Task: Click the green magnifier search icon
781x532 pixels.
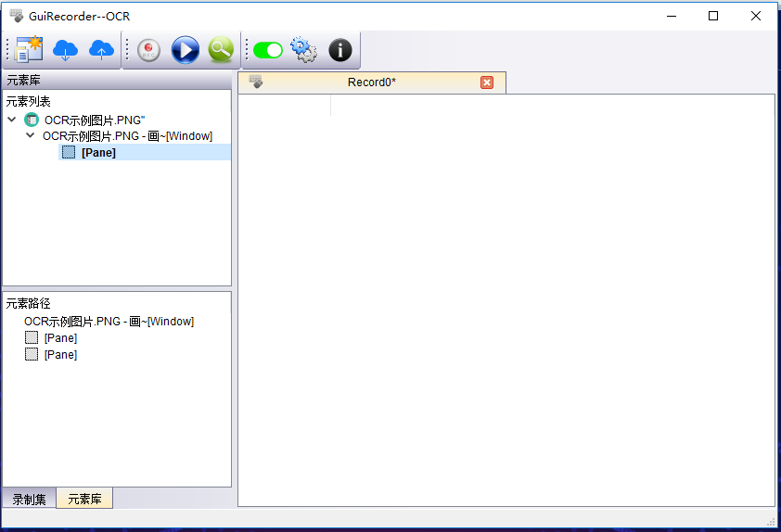Action: (x=221, y=49)
